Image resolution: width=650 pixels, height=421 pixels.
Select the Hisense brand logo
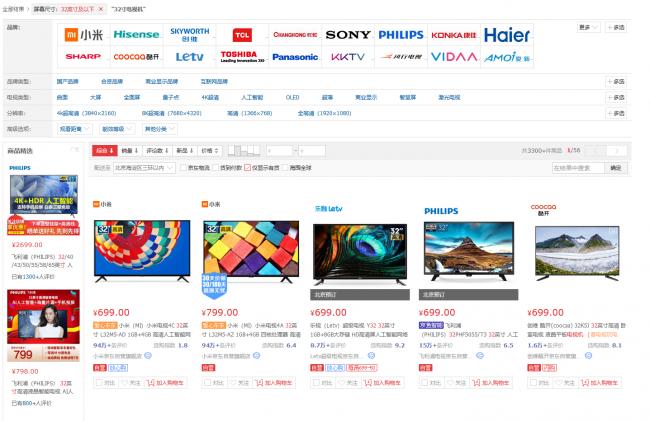click(x=136, y=35)
